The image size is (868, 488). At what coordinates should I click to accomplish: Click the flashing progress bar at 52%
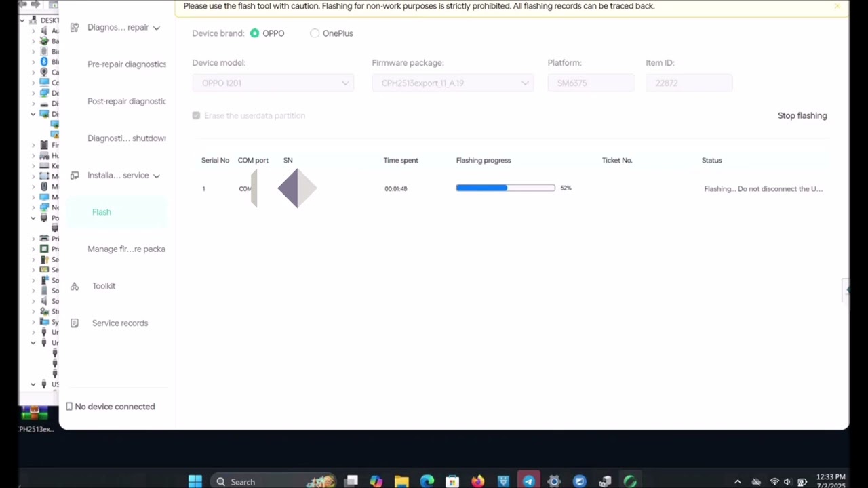point(505,188)
